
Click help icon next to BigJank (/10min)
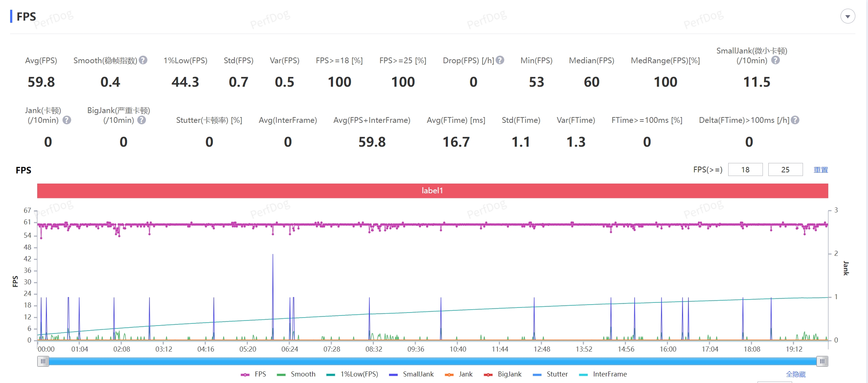[x=142, y=120]
